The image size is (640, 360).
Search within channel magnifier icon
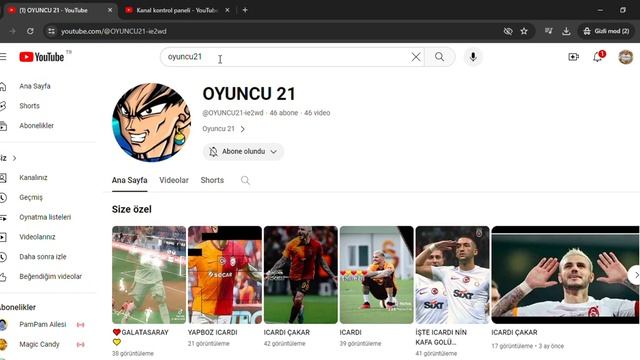(x=245, y=180)
